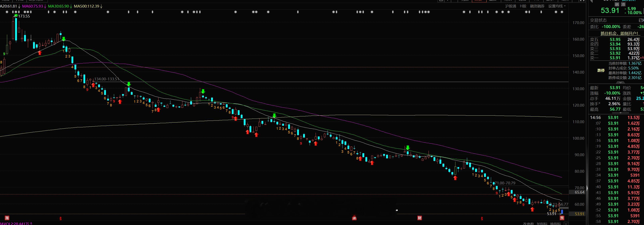Select the :40 tick row with 11.3万
644x225 pixels.
coord(617,187)
